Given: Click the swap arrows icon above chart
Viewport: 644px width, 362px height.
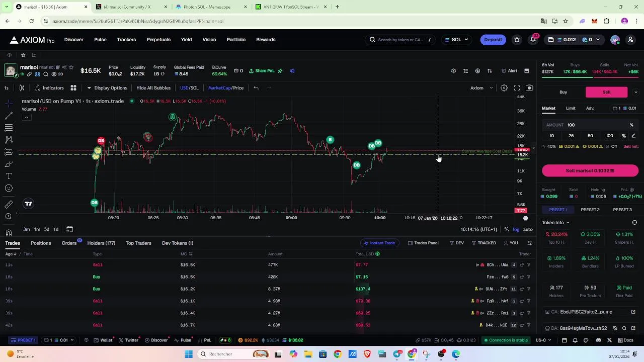Looking at the screenshot, I should (490, 71).
